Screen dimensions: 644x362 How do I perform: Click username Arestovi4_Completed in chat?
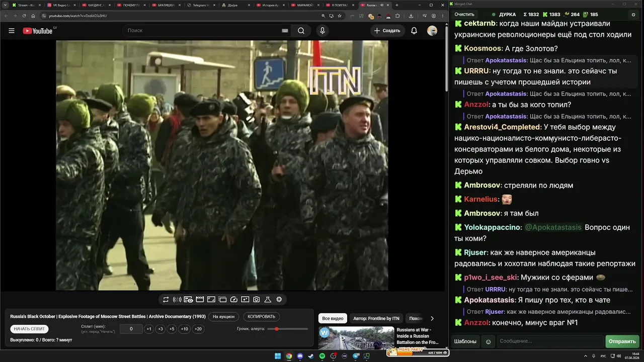click(x=503, y=127)
